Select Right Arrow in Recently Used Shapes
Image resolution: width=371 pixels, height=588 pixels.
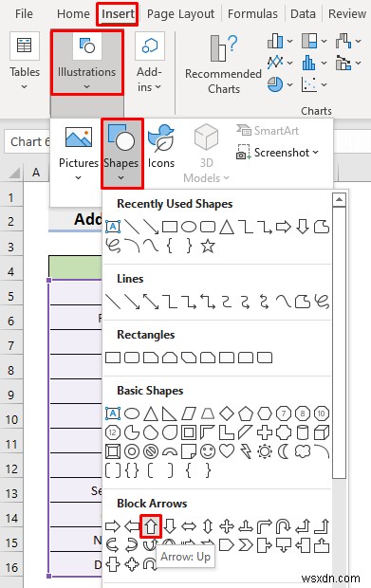283,227
